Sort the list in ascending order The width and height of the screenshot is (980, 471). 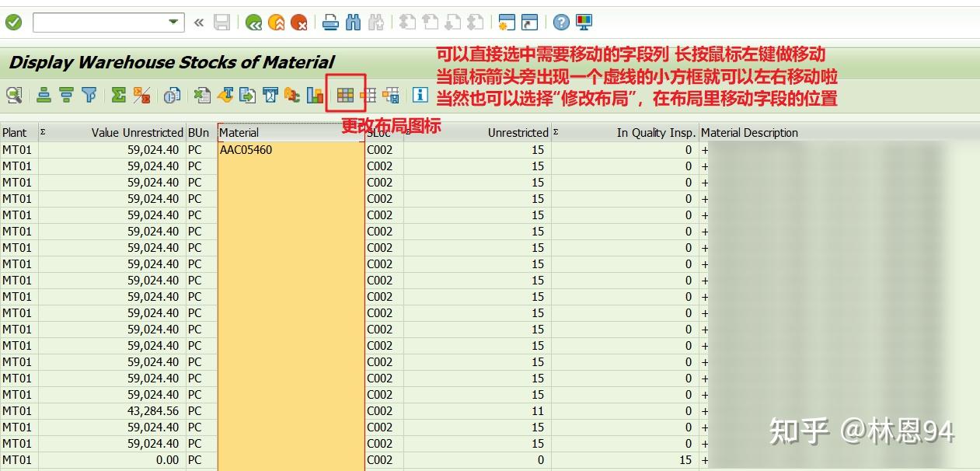(42, 94)
